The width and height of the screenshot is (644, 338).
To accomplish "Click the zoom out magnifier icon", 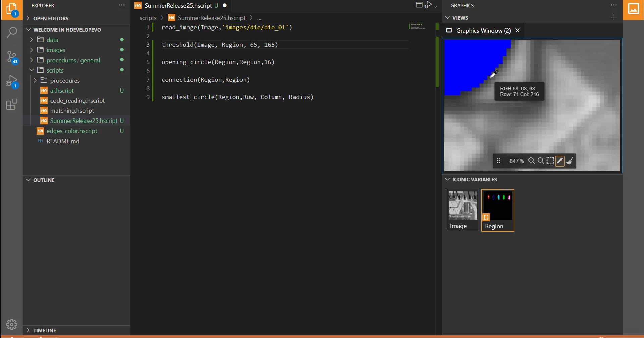I will tap(541, 161).
